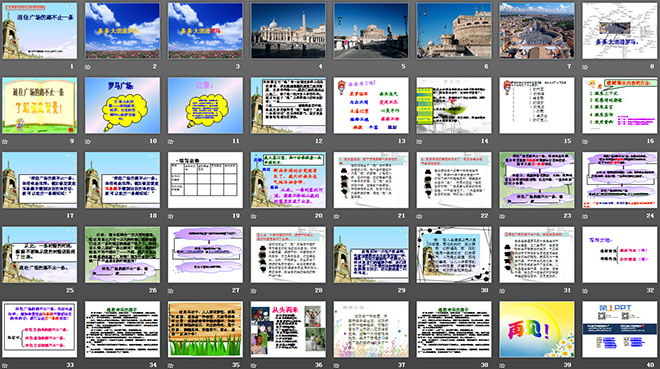Viewport: 660px width, 369px height.
Task: Select slide 40 with blue PPT banner
Action: [x=620, y=329]
